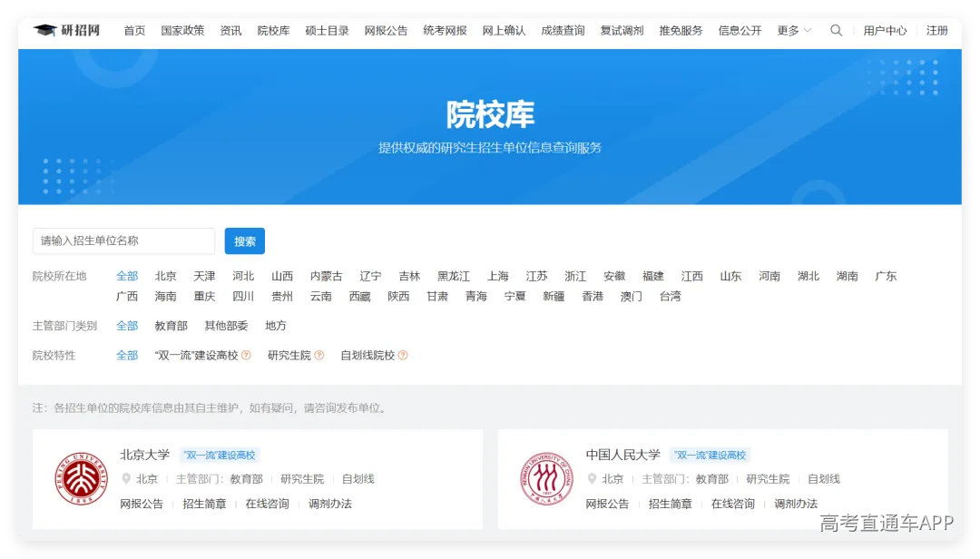Open 北京大学 emblem thumbnail
Viewport: 980px width, 559px height.
(x=82, y=479)
